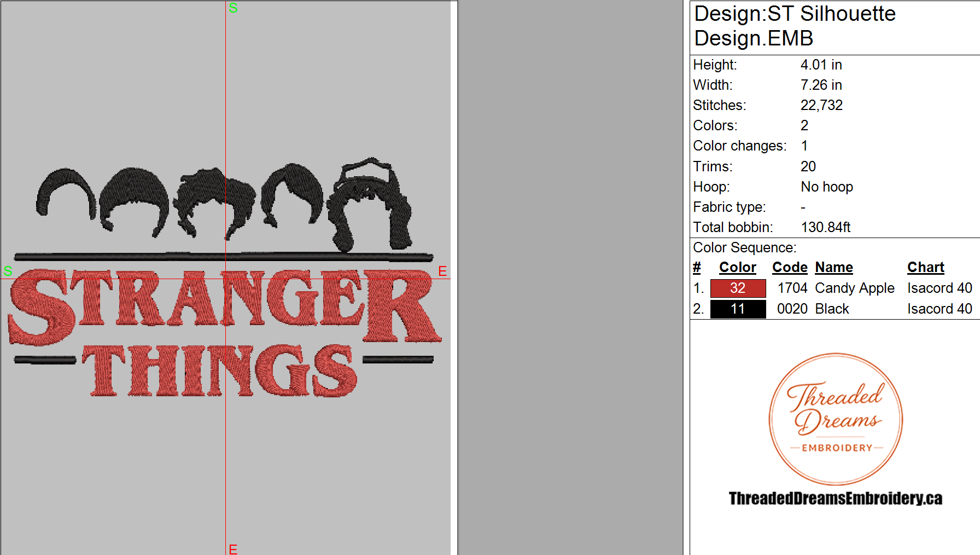Image resolution: width=980 pixels, height=555 pixels.
Task: Select the code value 0020
Action: [792, 309]
